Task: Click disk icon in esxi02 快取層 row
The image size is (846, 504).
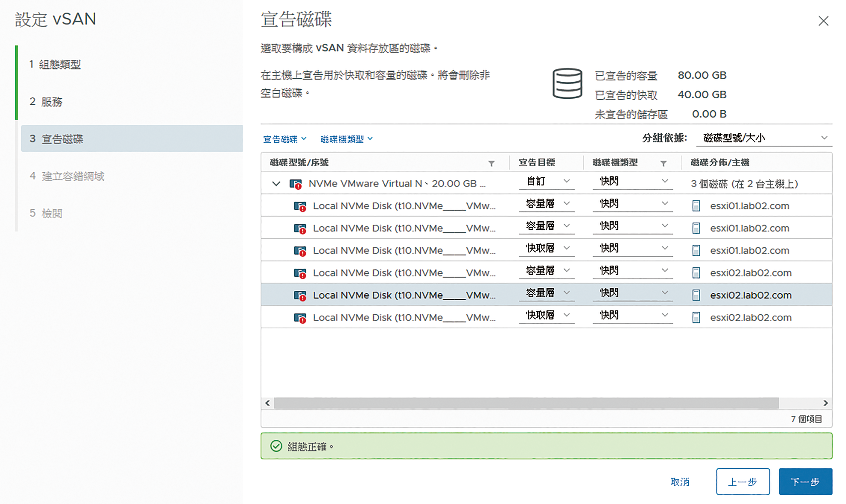Action: [x=300, y=318]
